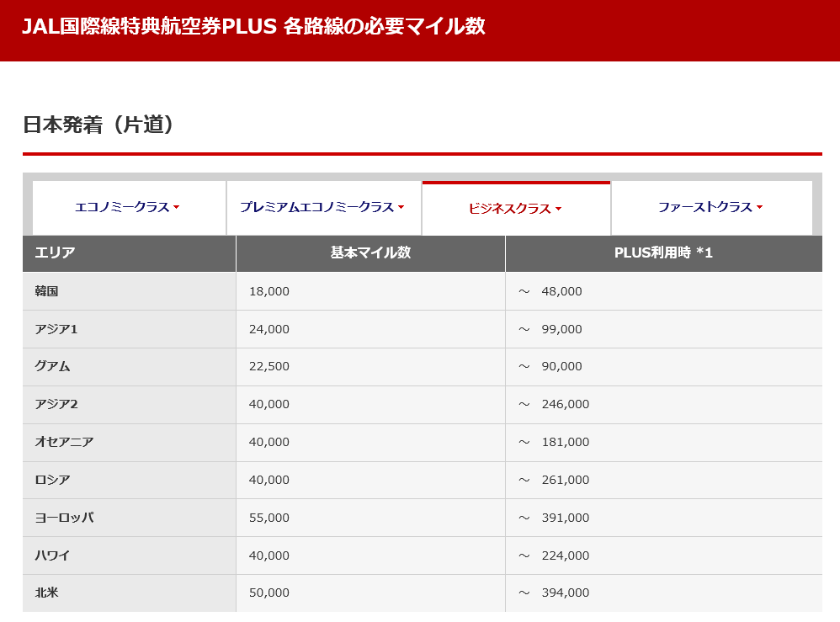Click the PLUS利用時 *1 column header

tap(663, 253)
